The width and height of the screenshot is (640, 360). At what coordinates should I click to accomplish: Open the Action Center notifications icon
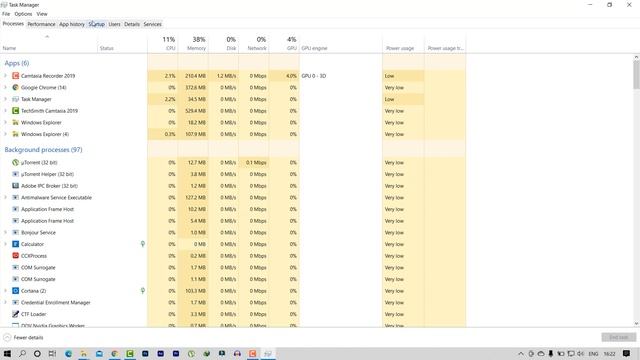pyautogui.click(x=627, y=353)
